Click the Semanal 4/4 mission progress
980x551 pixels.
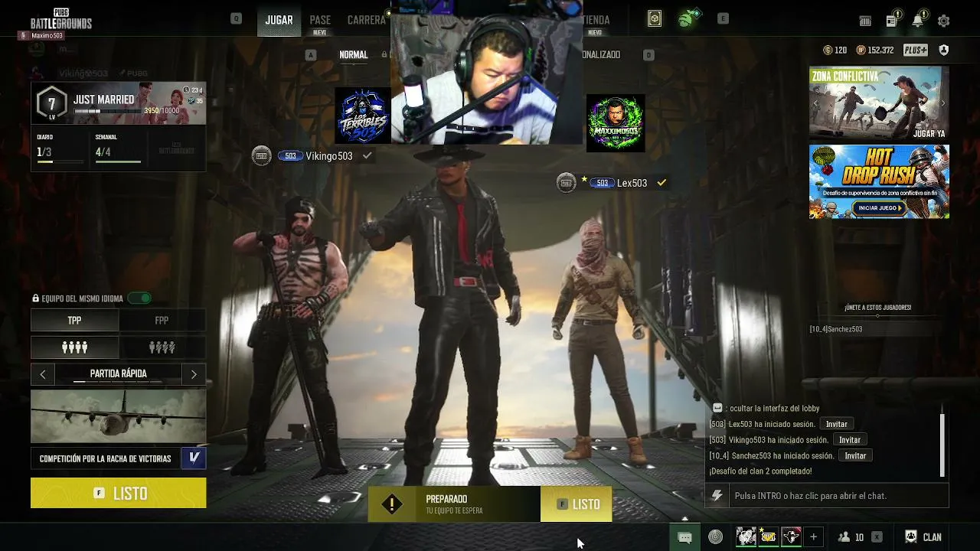pyautogui.click(x=118, y=148)
